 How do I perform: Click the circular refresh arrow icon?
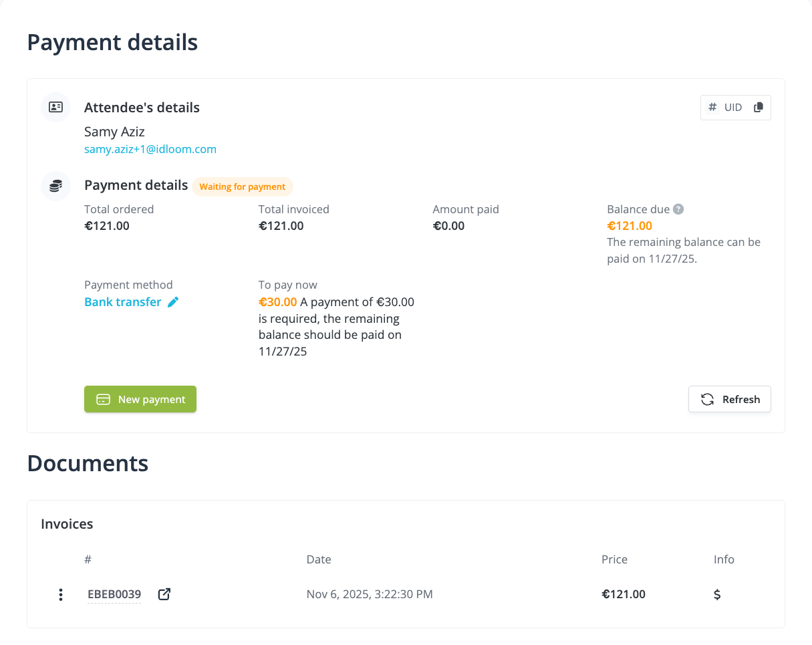tap(707, 399)
